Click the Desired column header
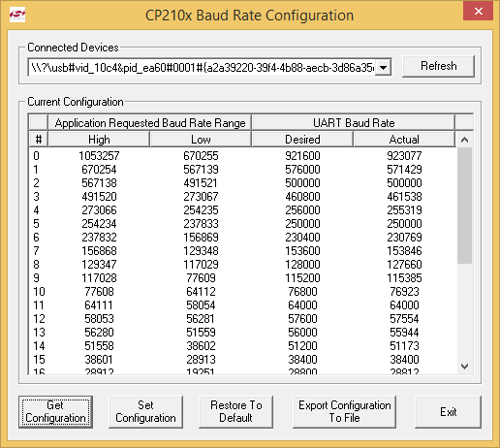This screenshot has width=500, height=448. 302,140
